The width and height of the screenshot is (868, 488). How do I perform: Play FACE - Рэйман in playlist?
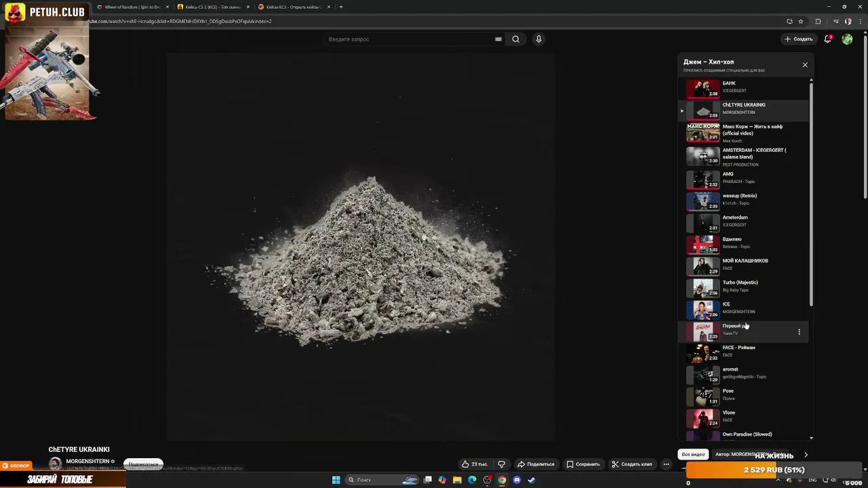click(744, 353)
